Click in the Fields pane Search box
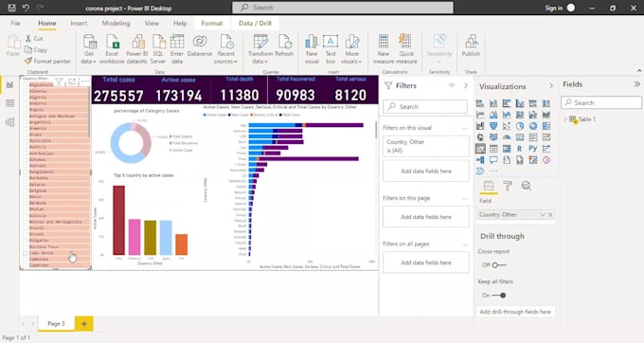644x343 pixels. pyautogui.click(x=601, y=102)
